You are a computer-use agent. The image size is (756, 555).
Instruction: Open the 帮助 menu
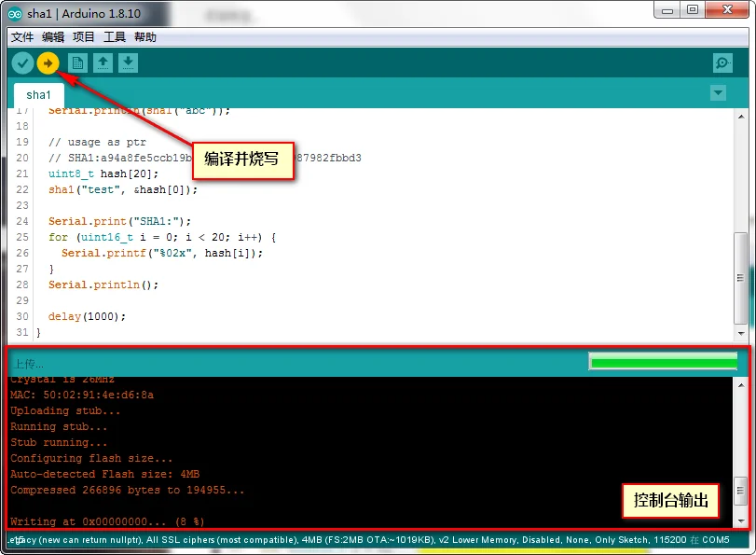(145, 37)
